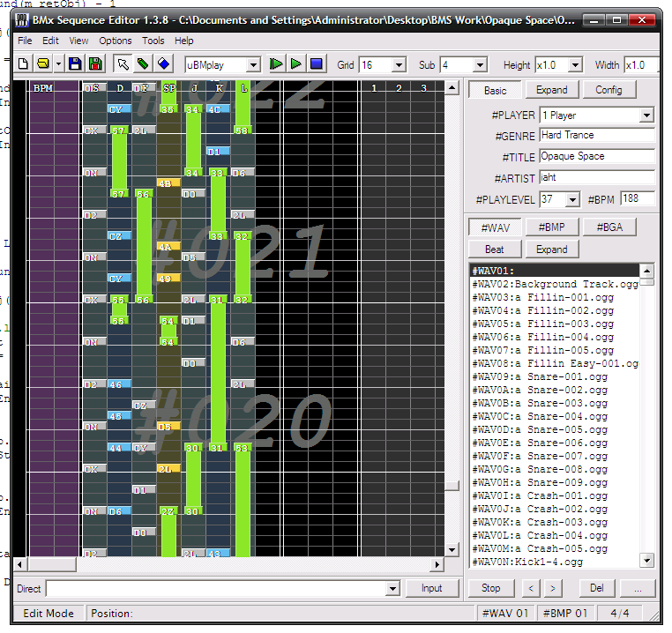Open the Tools menu
Viewport: 672px width, 633px height.
[x=153, y=41]
